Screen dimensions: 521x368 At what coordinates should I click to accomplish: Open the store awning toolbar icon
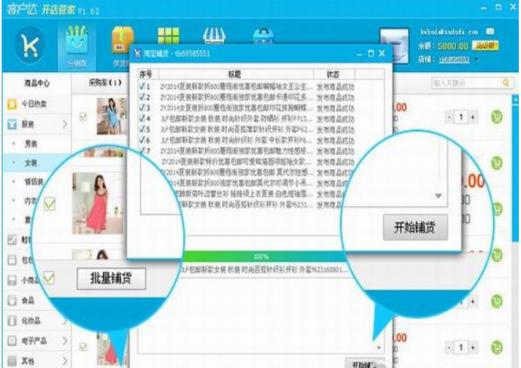coord(214,36)
